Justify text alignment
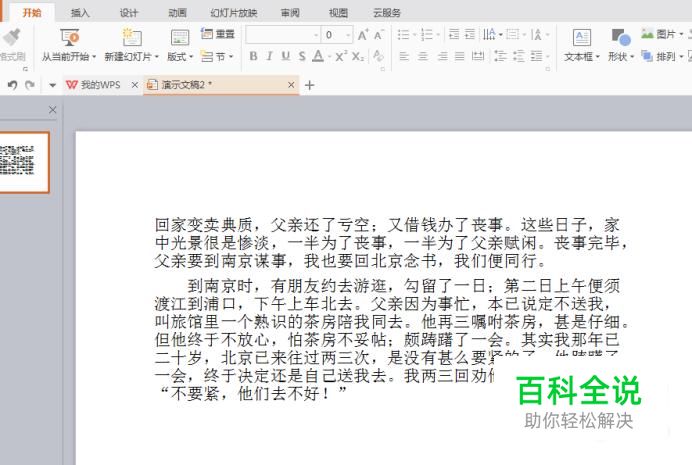This screenshot has height=465, width=692. tap(459, 56)
